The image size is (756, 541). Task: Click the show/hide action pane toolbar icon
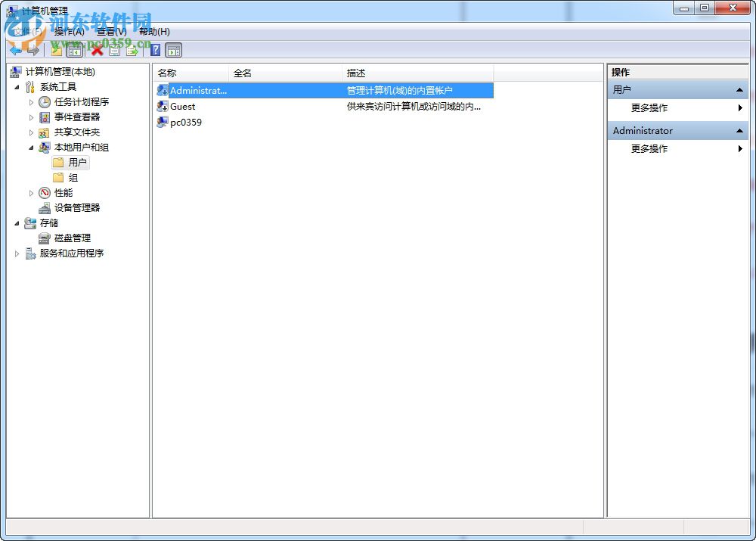point(174,50)
